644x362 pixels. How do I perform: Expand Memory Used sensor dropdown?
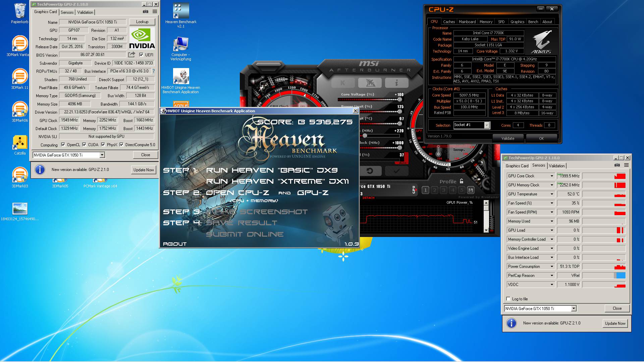click(552, 221)
